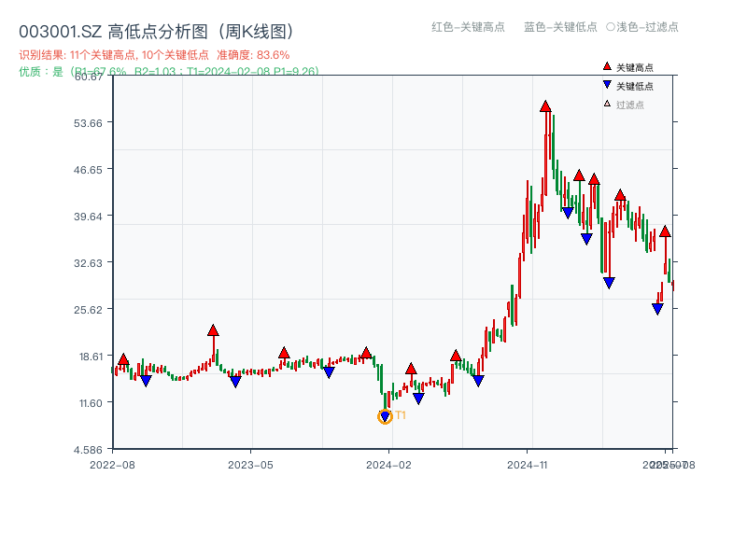Click the 32.63 y-axis price label

88,263
